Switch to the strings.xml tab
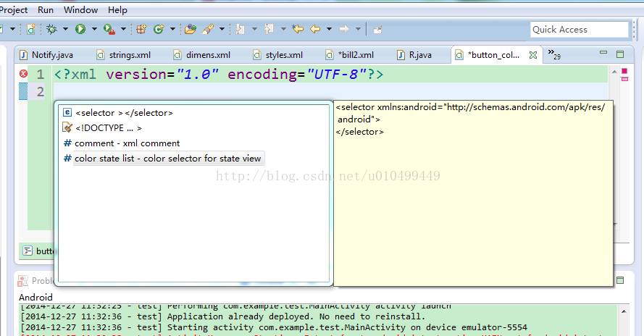Screen dimensions: 644x336 click(x=124, y=54)
